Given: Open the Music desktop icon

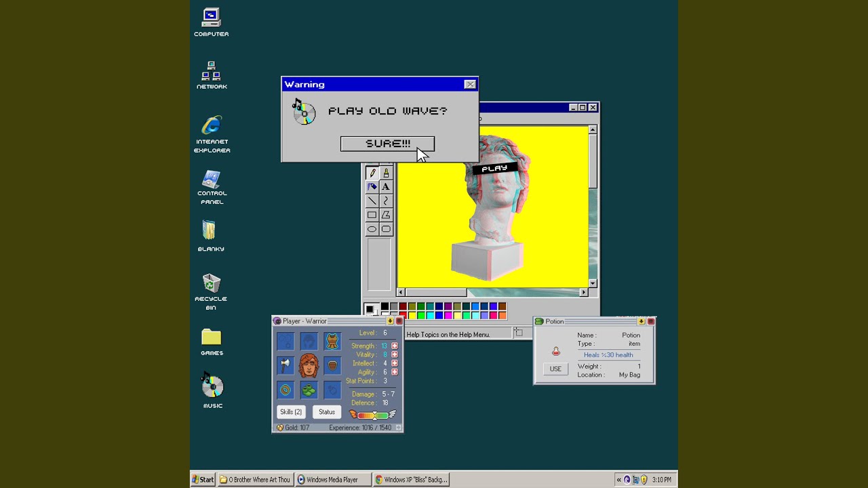Looking at the screenshot, I should [212, 390].
